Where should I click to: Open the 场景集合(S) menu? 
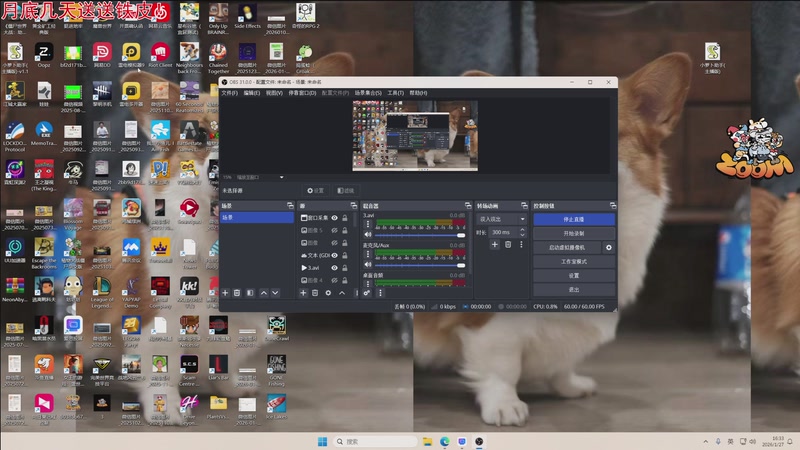(x=368, y=93)
